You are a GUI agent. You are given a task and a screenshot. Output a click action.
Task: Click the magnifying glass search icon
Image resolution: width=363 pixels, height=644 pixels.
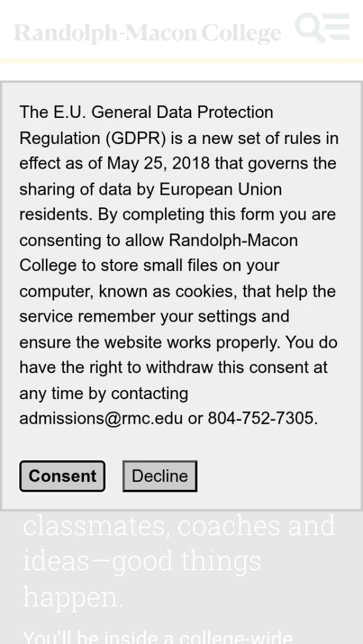310,28
